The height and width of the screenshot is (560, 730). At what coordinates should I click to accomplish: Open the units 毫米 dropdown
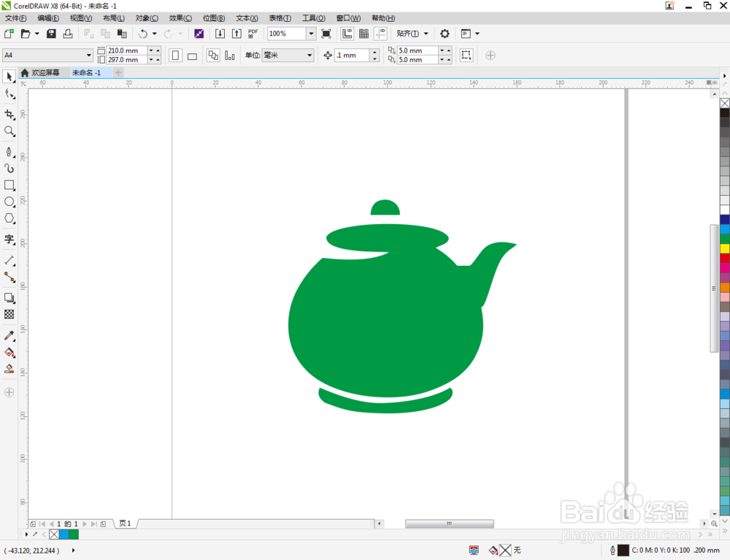coord(309,55)
